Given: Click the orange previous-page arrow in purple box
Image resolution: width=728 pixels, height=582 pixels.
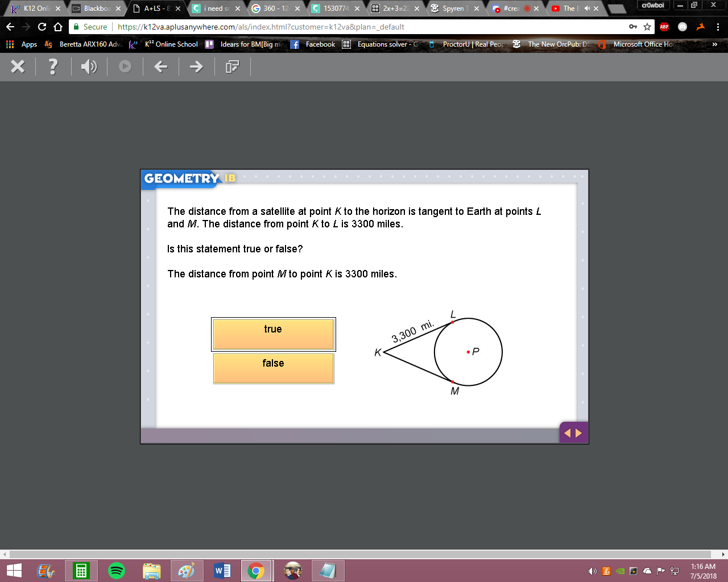Looking at the screenshot, I should click(x=567, y=433).
